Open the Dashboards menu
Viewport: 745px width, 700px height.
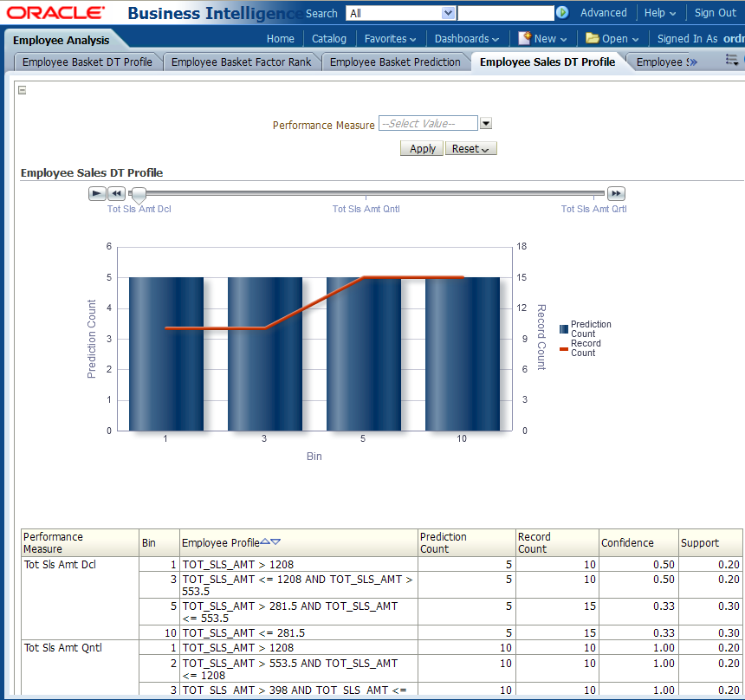(466, 39)
